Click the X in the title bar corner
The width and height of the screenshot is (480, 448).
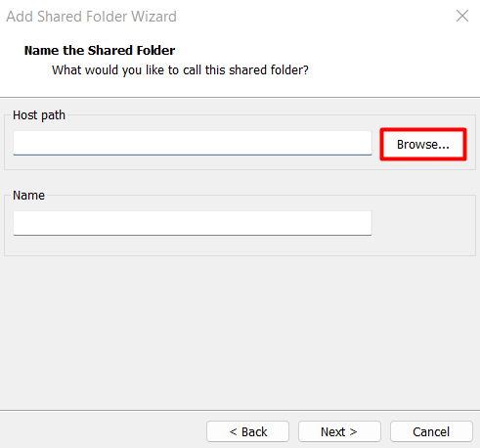(462, 16)
